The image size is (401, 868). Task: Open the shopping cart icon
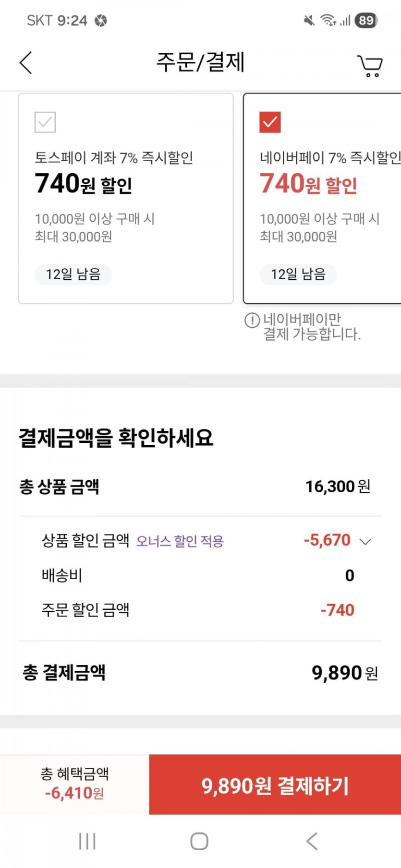point(369,66)
